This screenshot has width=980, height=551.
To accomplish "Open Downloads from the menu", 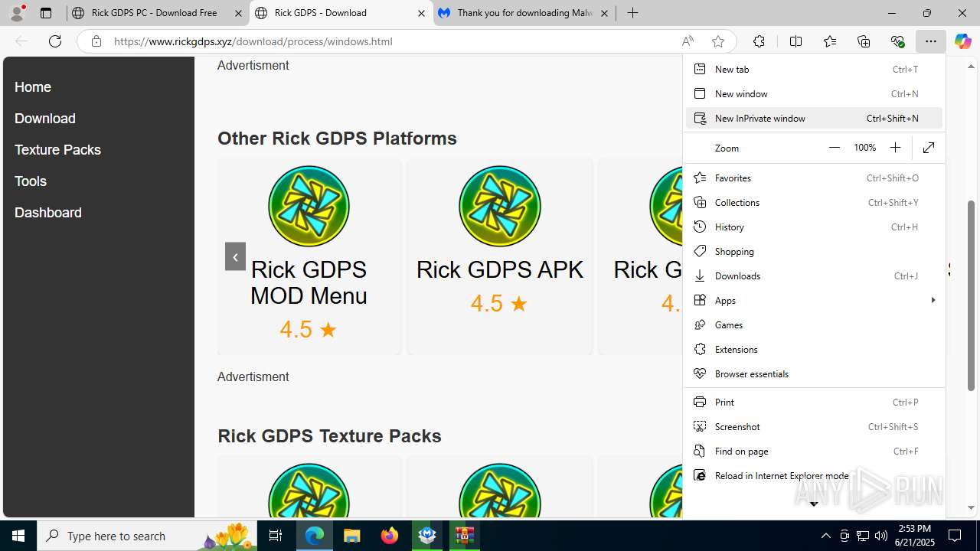I will (813, 275).
